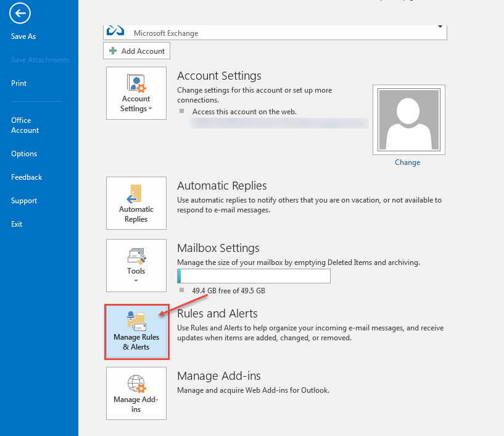The width and height of the screenshot is (504, 436).
Task: Click the green plus Add Account icon
Action: coord(112,51)
